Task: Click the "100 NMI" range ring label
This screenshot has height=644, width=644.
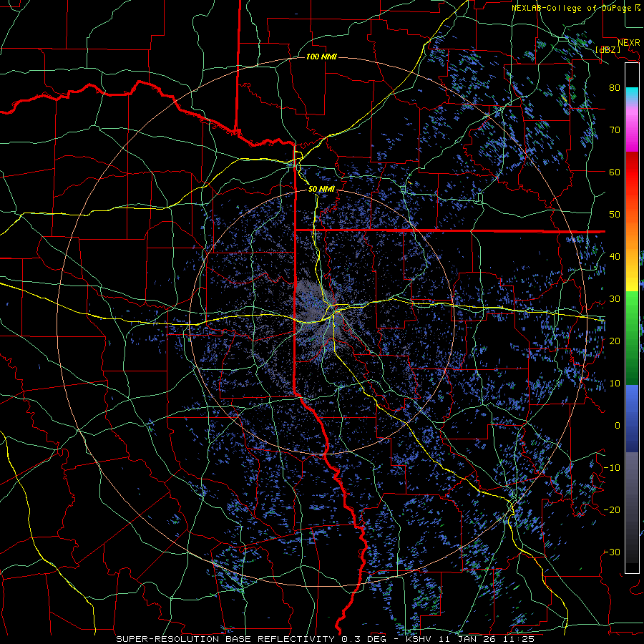Action: point(321,57)
